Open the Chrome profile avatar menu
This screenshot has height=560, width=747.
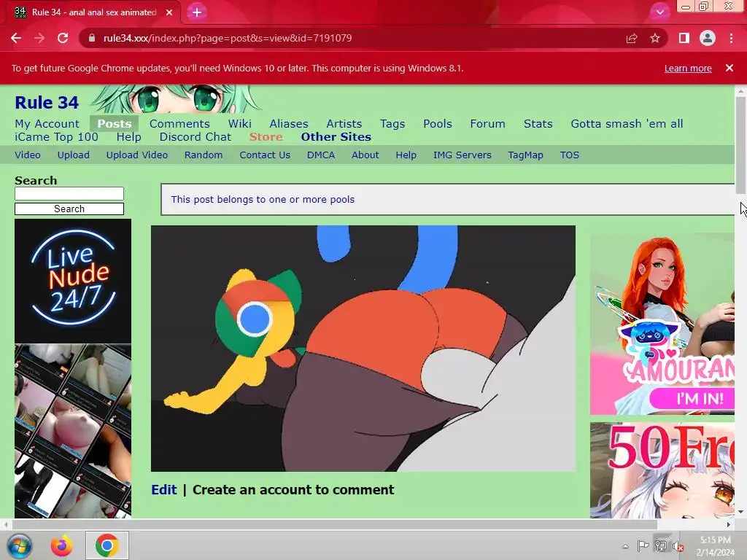[708, 38]
